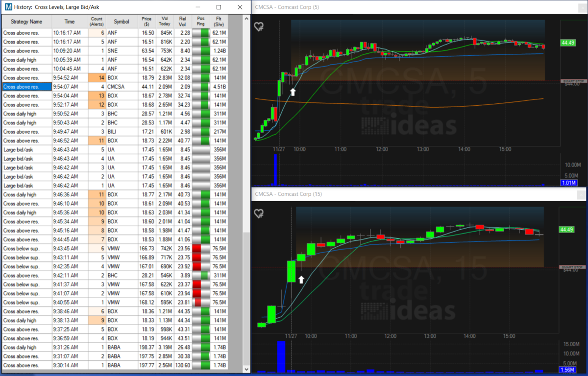The height and width of the screenshot is (376, 588).
Task: Maximize the History window
Action: [219, 7]
